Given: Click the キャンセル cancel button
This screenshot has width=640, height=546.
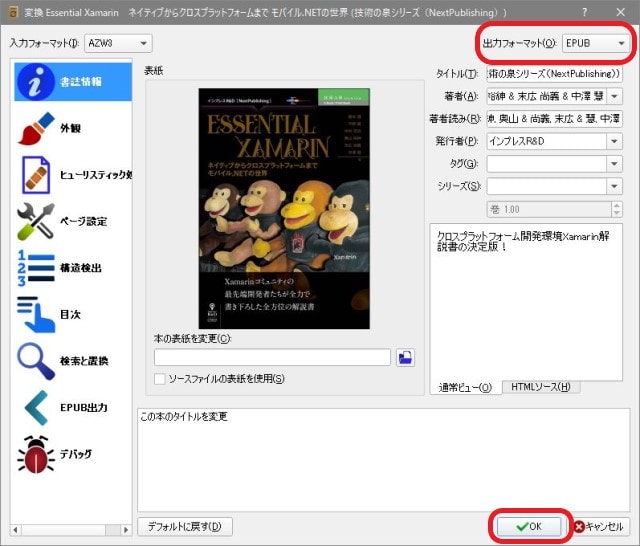Looking at the screenshot, I should pyautogui.click(x=599, y=526).
